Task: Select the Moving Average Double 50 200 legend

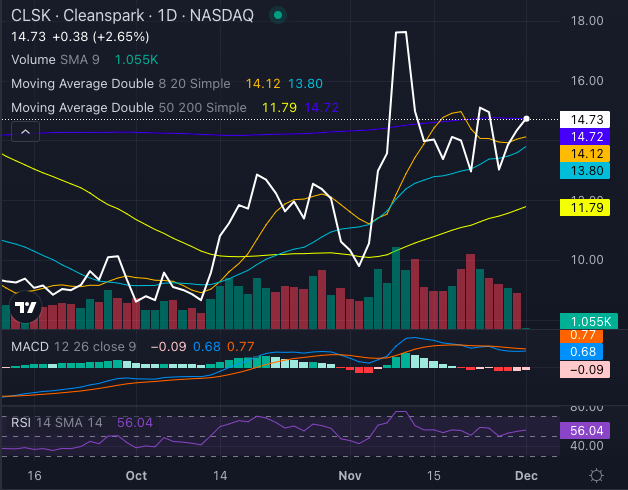Action: [128, 106]
